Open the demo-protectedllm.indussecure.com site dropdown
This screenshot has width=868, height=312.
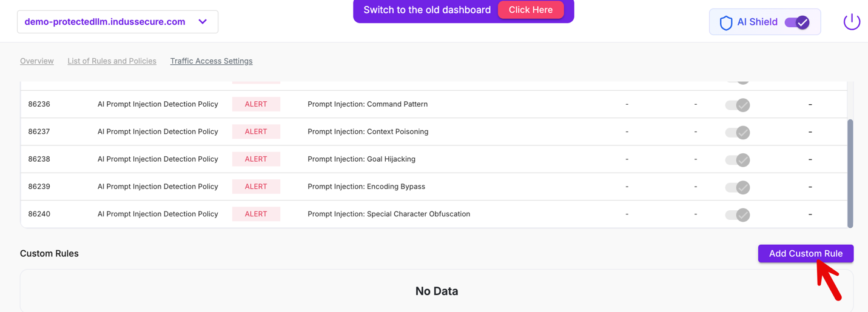pos(105,22)
